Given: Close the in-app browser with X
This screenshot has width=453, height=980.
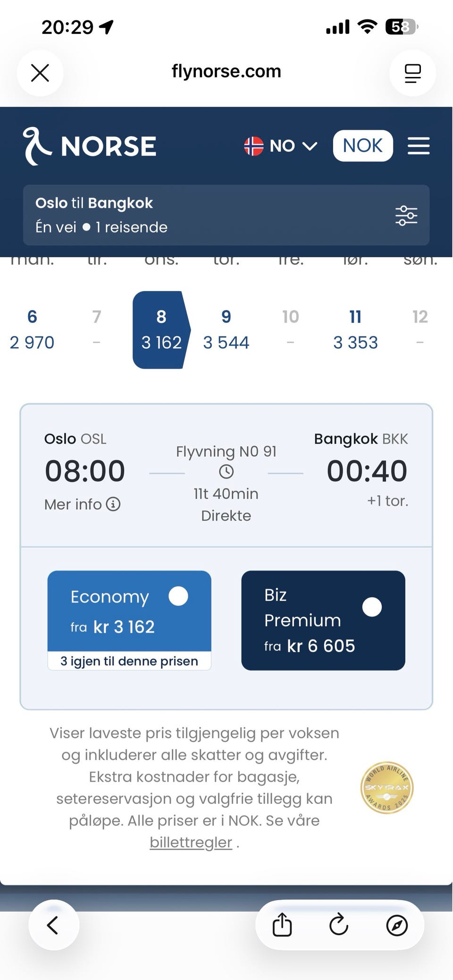Looking at the screenshot, I should point(40,73).
